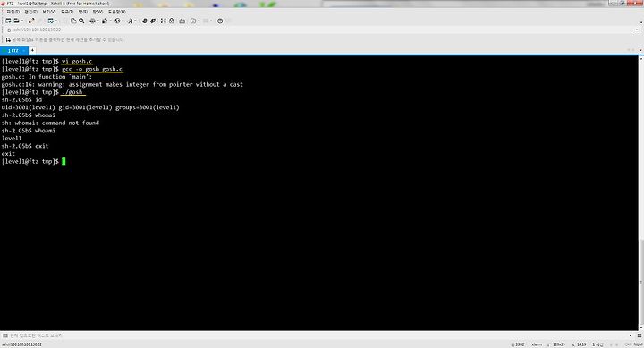Open the help question mark icon
The height and width of the screenshot is (348, 644).
pos(220,21)
